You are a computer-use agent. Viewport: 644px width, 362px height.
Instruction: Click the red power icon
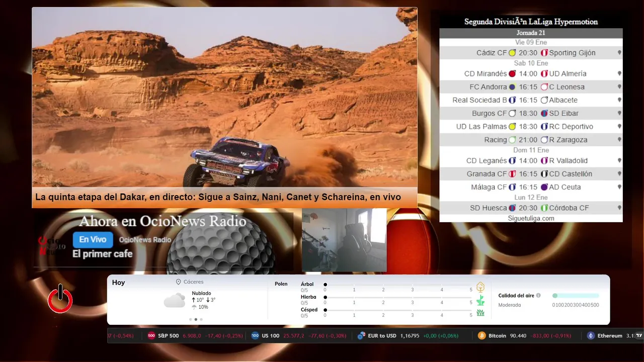60,299
